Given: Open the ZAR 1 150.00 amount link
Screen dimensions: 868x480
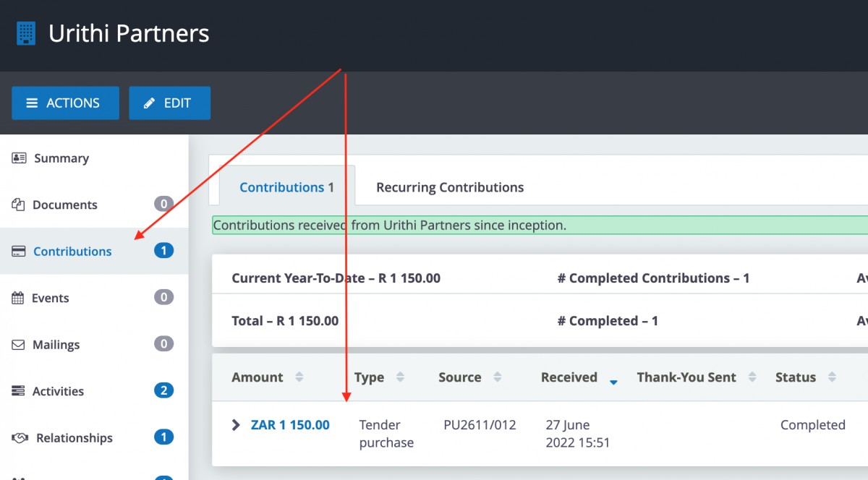Looking at the screenshot, I should tap(290, 425).
